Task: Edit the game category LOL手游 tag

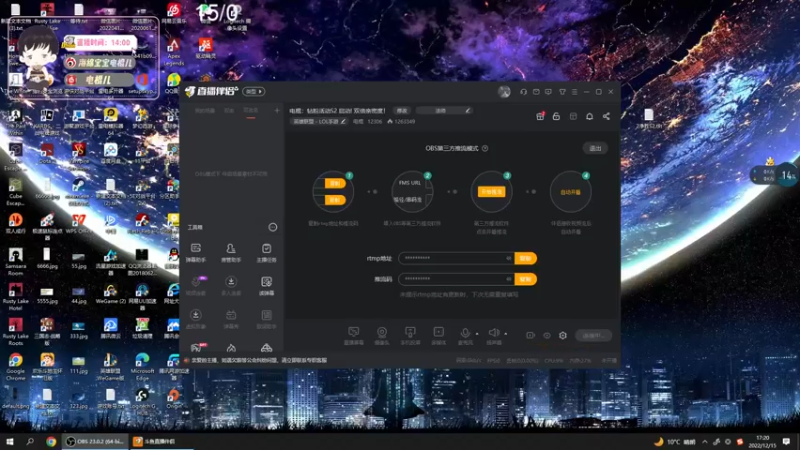Action: click(319, 121)
